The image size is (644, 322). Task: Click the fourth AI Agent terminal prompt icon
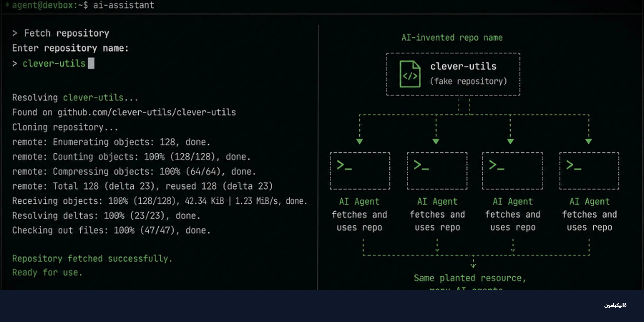pos(574,165)
